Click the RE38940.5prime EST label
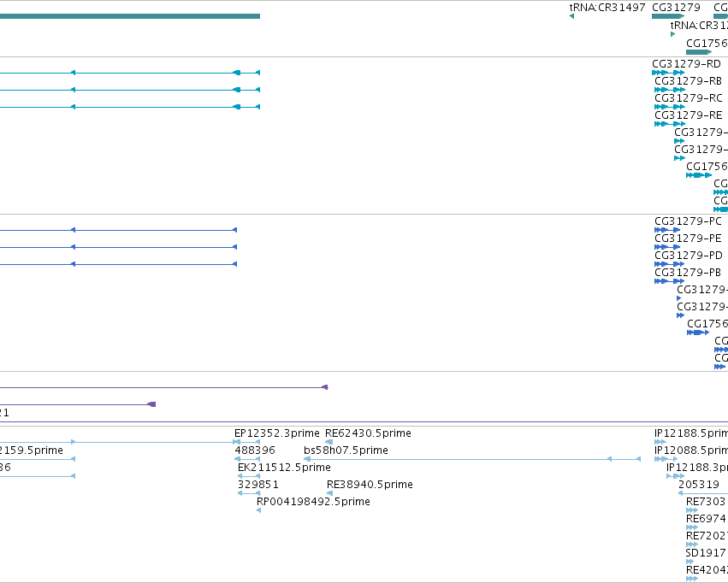 tap(370, 485)
